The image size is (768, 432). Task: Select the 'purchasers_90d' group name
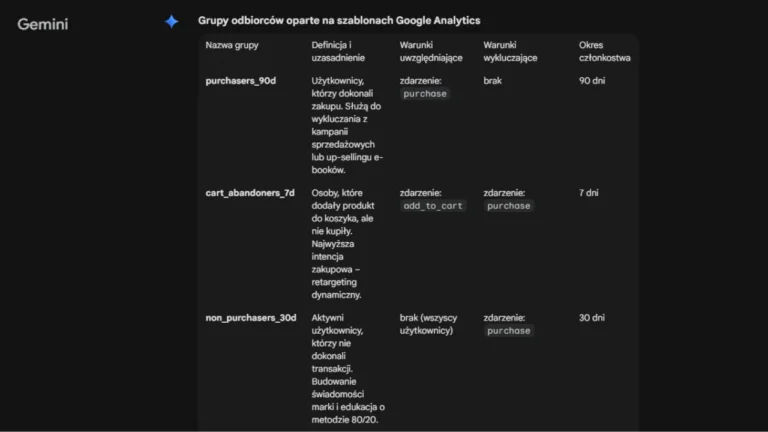[241, 81]
